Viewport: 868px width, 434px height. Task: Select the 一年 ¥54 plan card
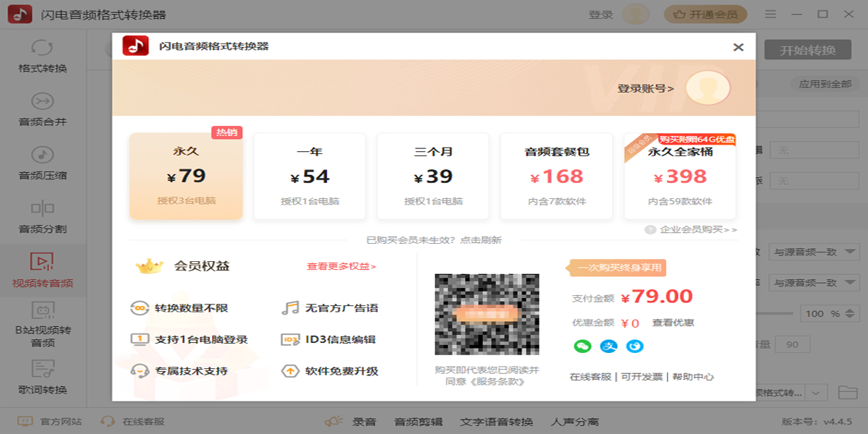(x=310, y=176)
